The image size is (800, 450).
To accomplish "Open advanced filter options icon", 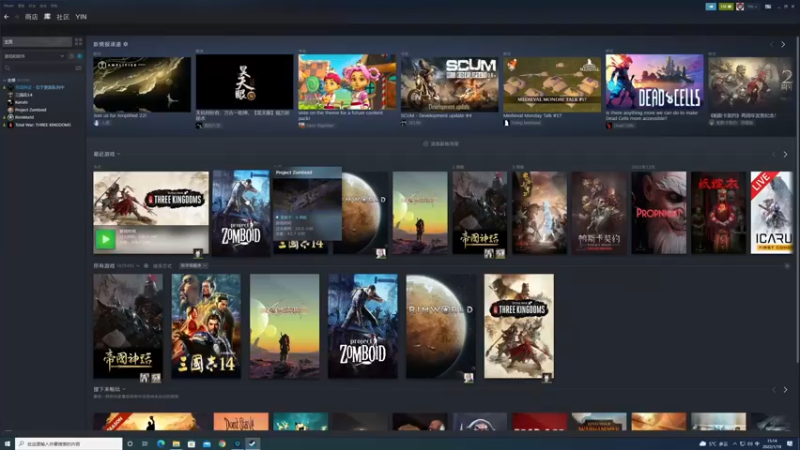I will pyautogui.click(x=79, y=68).
